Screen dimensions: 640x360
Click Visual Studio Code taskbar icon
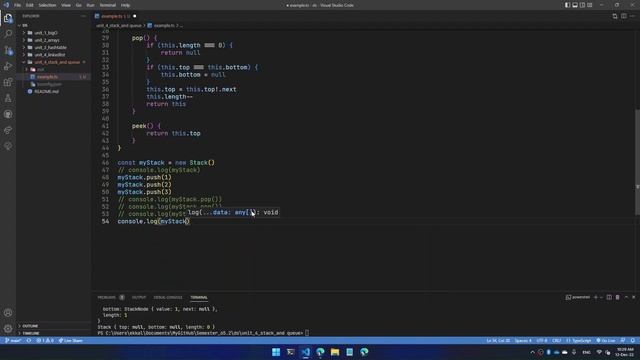pos(305,352)
